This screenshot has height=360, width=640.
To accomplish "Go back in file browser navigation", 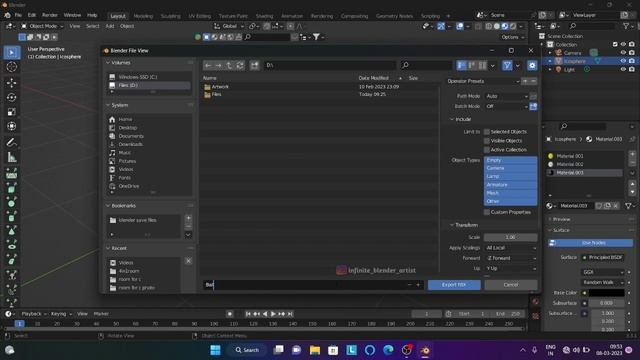I will (208, 65).
